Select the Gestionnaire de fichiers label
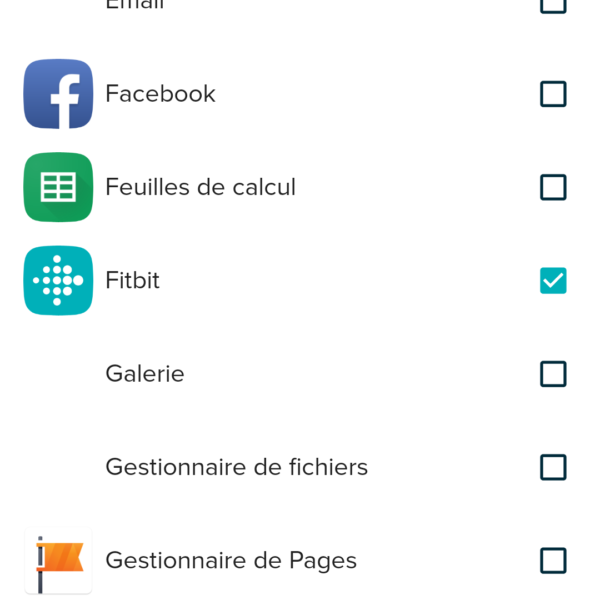Viewport: 600px width, 600px height. point(236,467)
